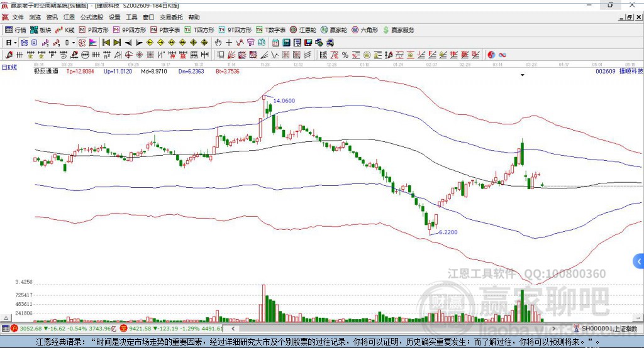Screen dimensions: 644x348
Task: Click the small triangle marker above chart
Action: click(523, 75)
